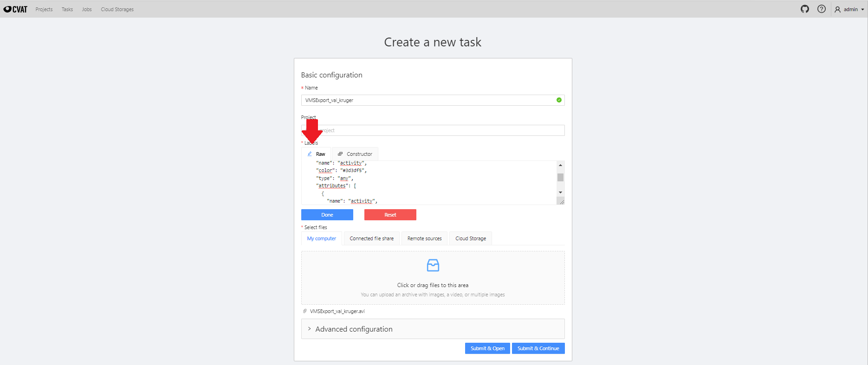
Task: Click the inbox icon in the upload area
Action: pyautogui.click(x=433, y=265)
